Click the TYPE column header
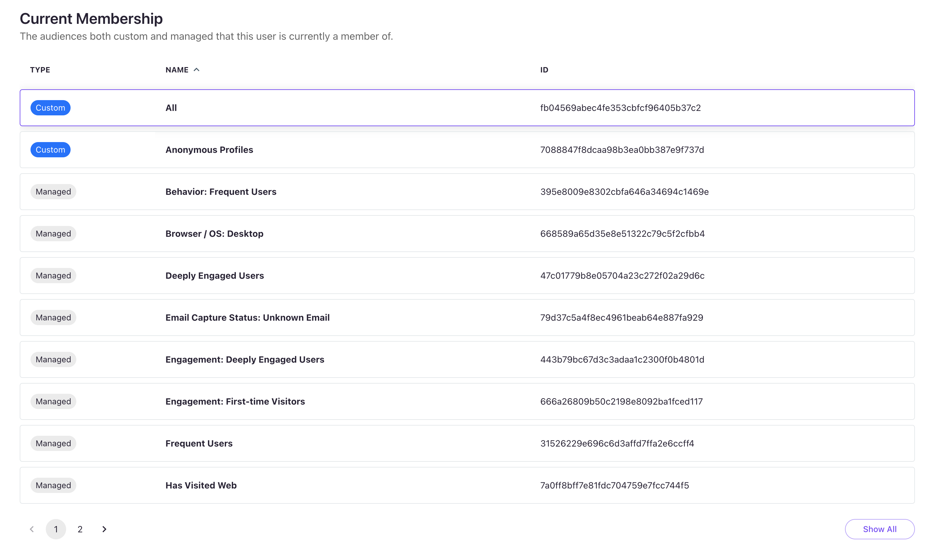The height and width of the screenshot is (560, 934). point(40,70)
